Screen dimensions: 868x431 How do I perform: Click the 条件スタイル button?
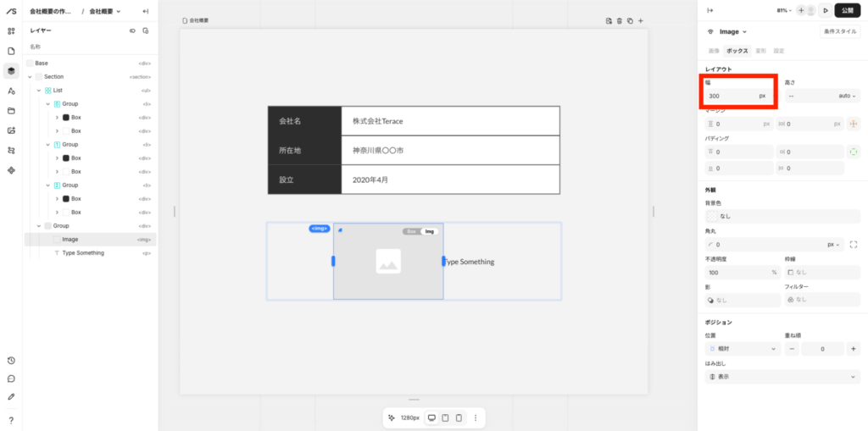[x=839, y=31]
